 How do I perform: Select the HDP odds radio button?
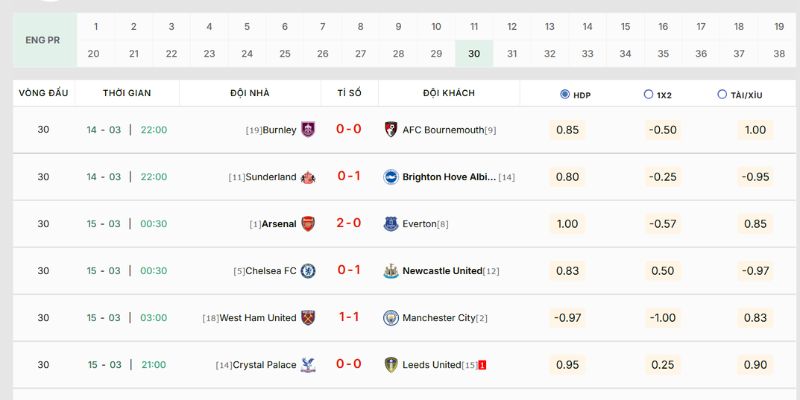pyautogui.click(x=565, y=94)
